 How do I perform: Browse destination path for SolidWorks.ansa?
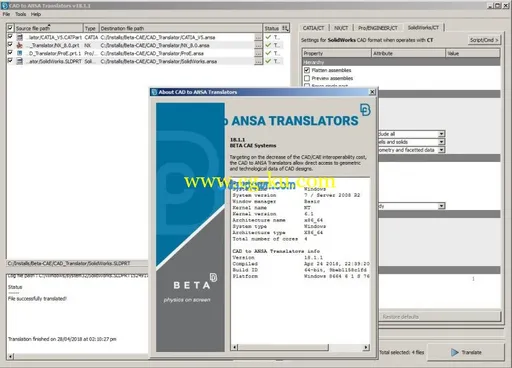pos(258,61)
